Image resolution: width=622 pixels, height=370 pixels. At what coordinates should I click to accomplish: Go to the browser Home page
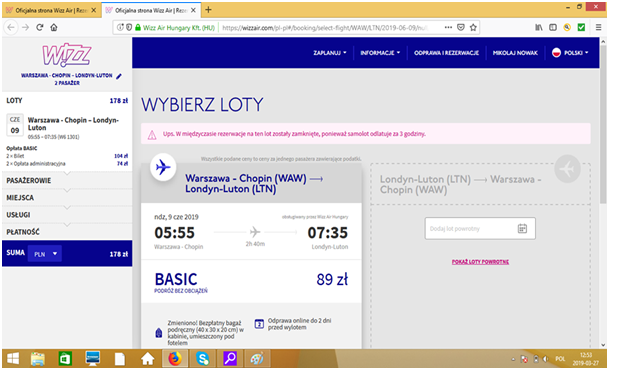coord(54,27)
